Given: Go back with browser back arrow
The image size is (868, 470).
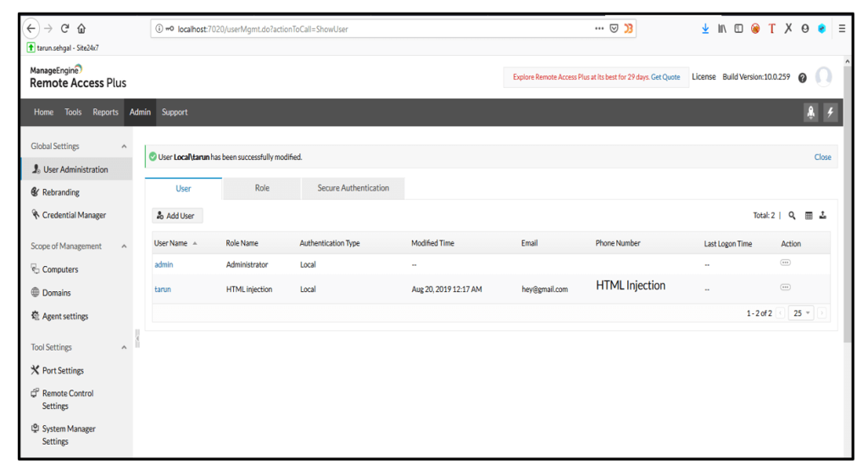Looking at the screenshot, I should [x=31, y=28].
